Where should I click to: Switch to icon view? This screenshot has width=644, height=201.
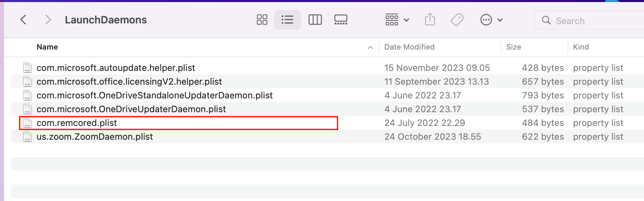click(x=262, y=20)
